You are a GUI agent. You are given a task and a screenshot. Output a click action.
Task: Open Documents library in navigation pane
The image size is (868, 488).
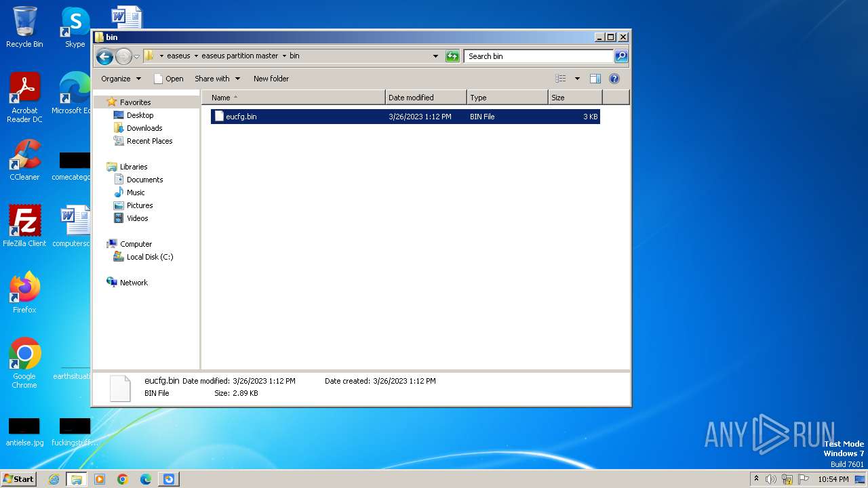tap(144, 180)
